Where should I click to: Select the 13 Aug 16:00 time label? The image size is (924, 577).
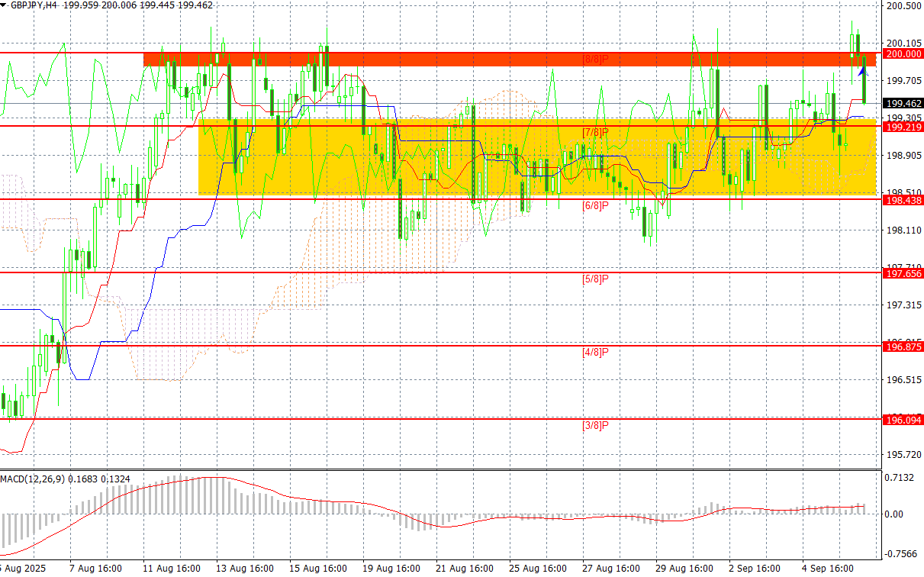(x=246, y=569)
